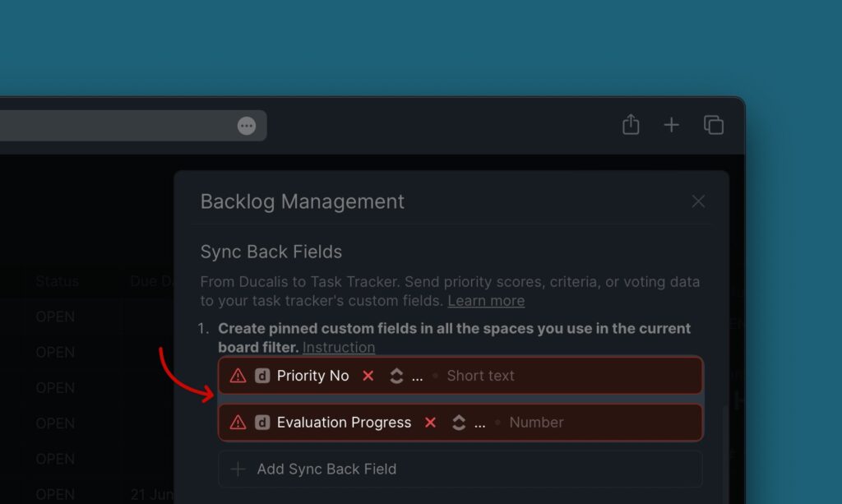Open the Number target field dropdown
The image size is (842, 504).
[x=536, y=423]
